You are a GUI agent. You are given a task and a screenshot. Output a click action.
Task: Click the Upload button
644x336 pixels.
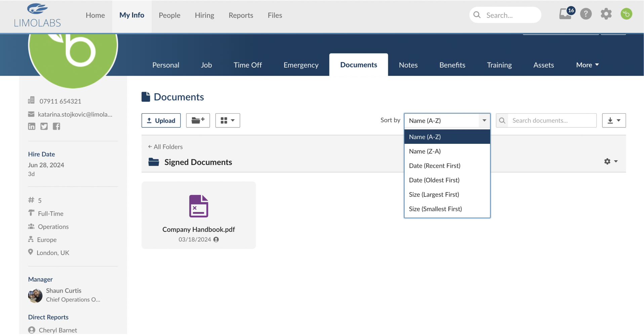pos(161,120)
